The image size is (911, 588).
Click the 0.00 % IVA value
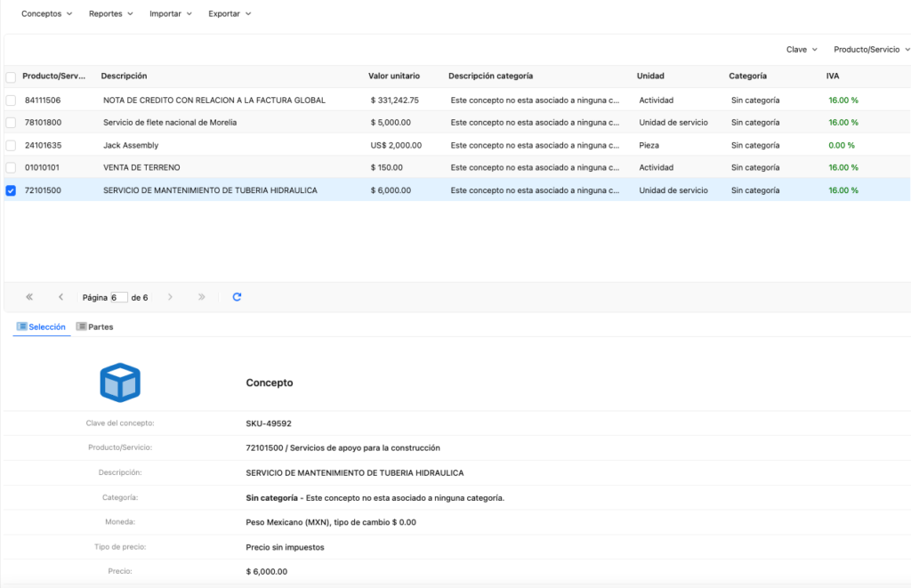click(842, 145)
